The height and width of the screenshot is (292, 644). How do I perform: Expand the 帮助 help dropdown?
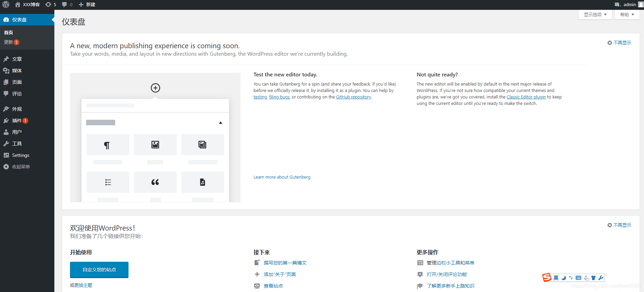(x=627, y=15)
